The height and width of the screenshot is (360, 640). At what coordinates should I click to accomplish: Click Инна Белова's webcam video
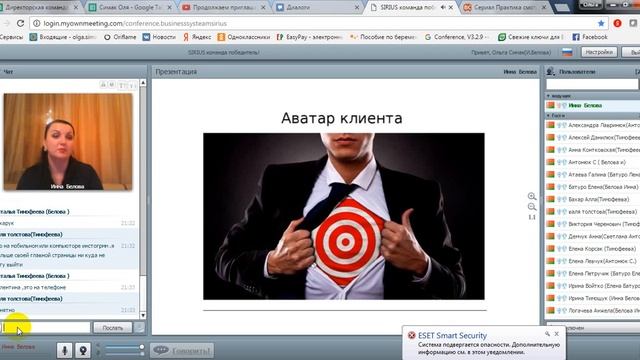[x=68, y=142]
